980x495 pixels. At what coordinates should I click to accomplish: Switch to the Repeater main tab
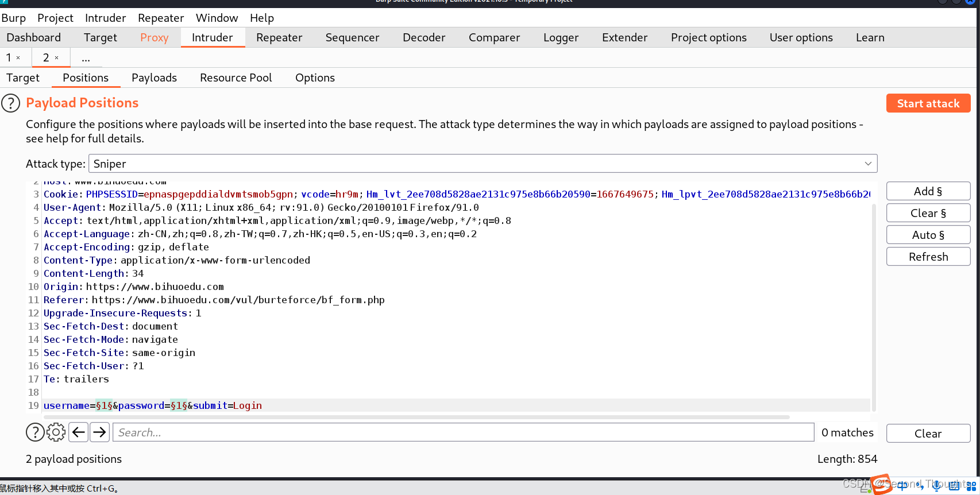(x=279, y=37)
